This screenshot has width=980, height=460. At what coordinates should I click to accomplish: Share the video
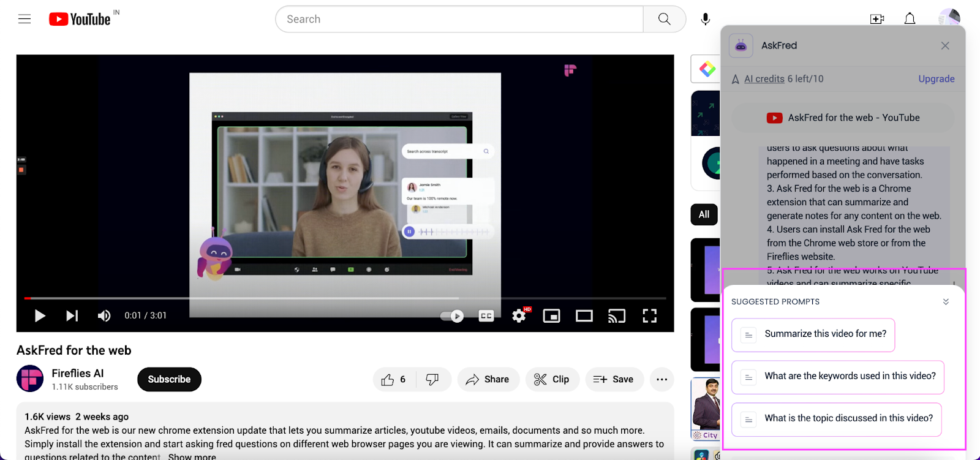point(488,380)
